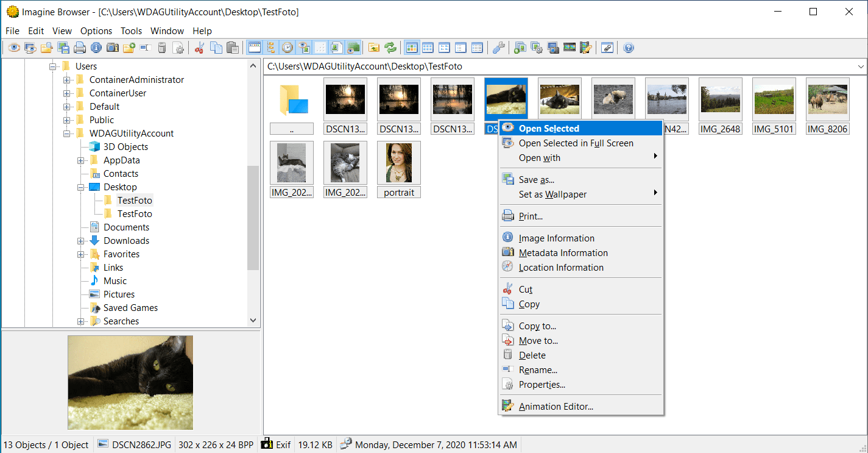Image resolution: width=868 pixels, height=453 pixels.
Task: Toggle the preview pane toolbar button with eye and image
Action: (304, 48)
